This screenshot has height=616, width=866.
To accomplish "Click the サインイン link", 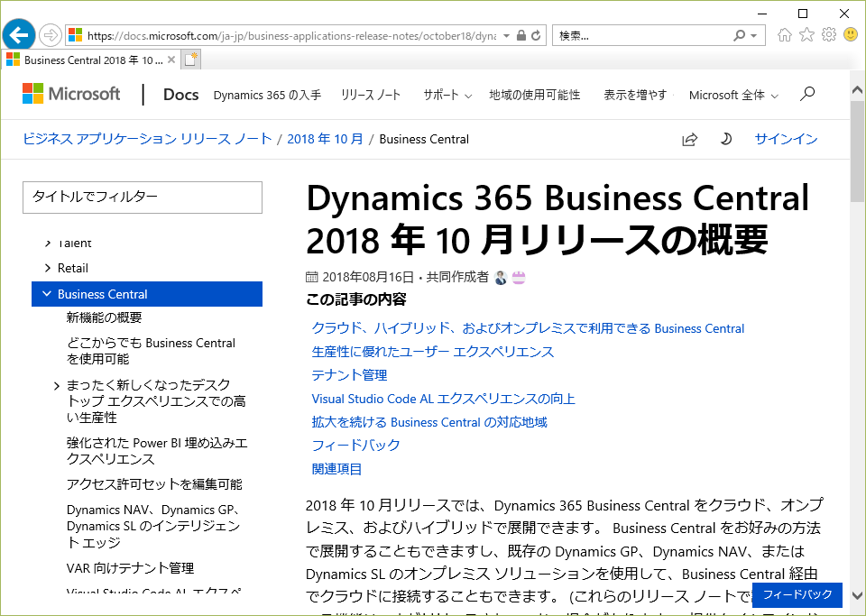I will [786, 139].
